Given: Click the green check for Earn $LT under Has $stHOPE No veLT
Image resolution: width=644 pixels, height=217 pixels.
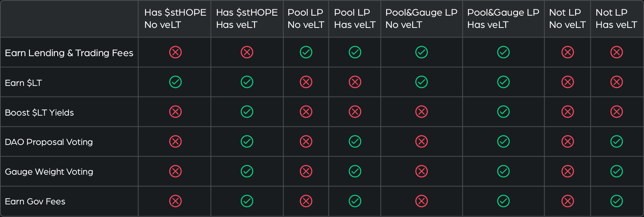Looking at the screenshot, I should click(176, 82).
